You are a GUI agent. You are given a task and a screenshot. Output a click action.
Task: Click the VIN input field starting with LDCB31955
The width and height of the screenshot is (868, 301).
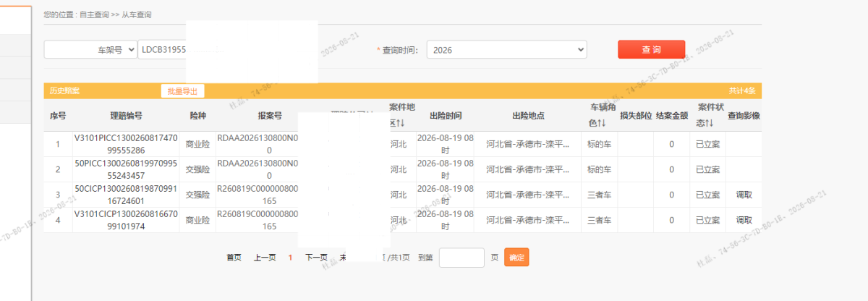click(162, 49)
